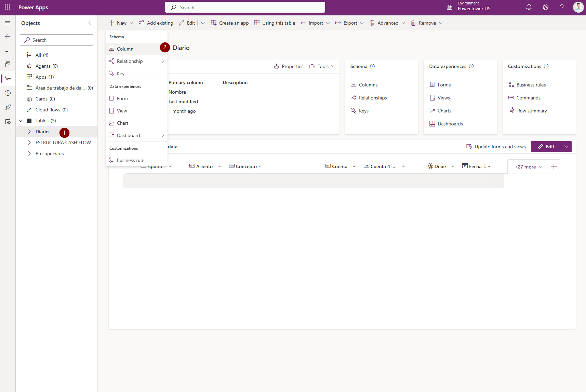
Task: Open the history icon in left rail
Action: click(8, 93)
